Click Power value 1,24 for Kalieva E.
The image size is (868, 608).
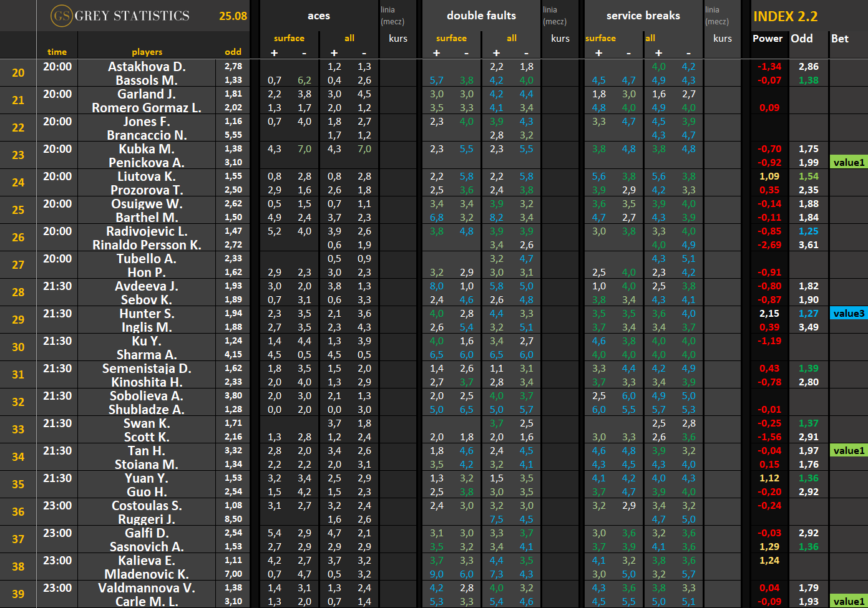point(769,561)
